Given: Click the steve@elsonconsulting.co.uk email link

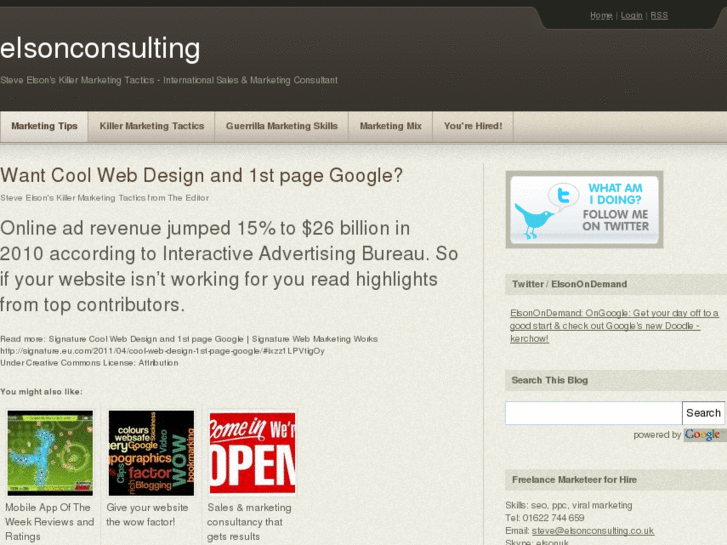Looking at the screenshot, I should [593, 531].
